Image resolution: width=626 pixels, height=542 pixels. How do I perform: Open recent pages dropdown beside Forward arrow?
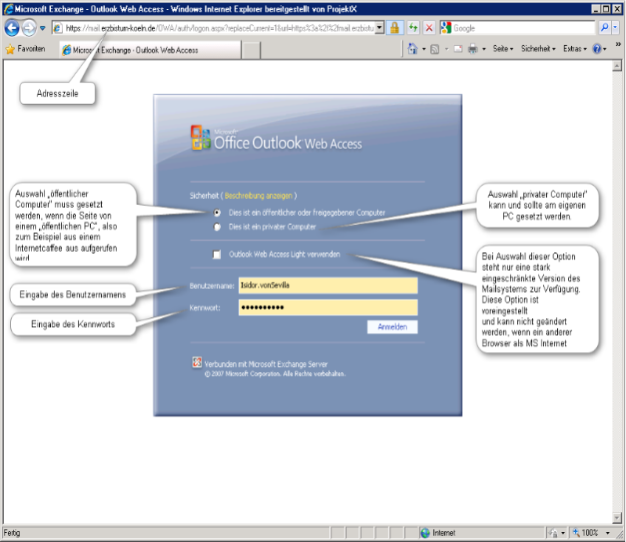[x=42, y=28]
